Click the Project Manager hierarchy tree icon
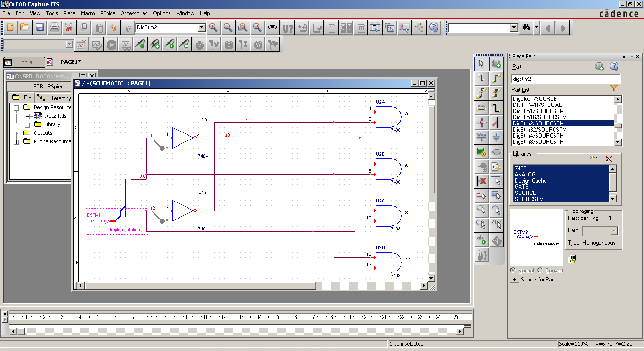The width and height of the screenshot is (644, 351). click(x=419, y=27)
